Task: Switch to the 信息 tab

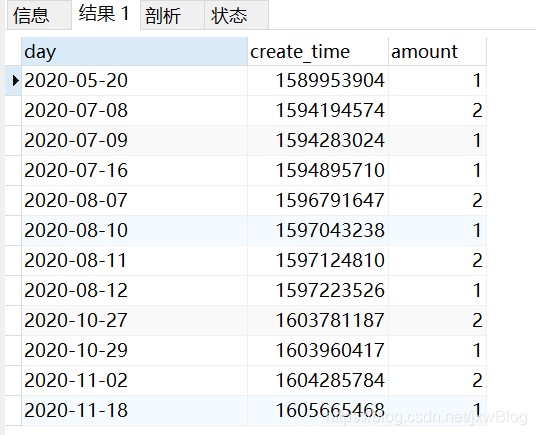Action: pos(39,15)
